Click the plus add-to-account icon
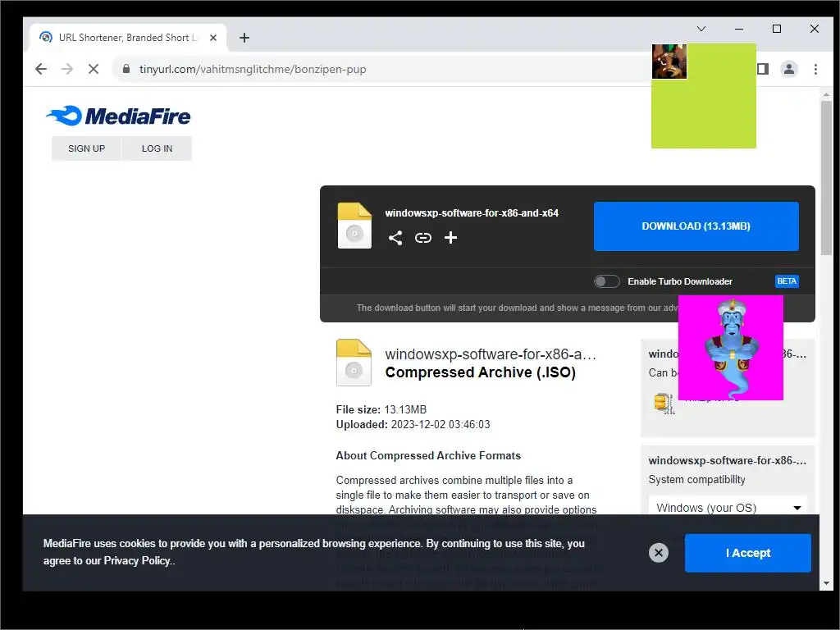The height and width of the screenshot is (630, 840). pos(450,237)
